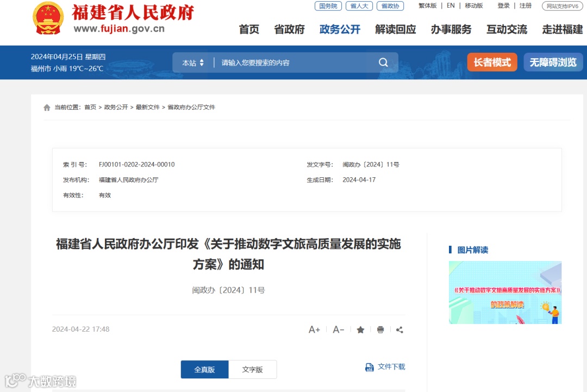Image resolution: width=587 pixels, height=392 pixels.
Task: Click the 文件下载 file icon
Action: (x=370, y=368)
